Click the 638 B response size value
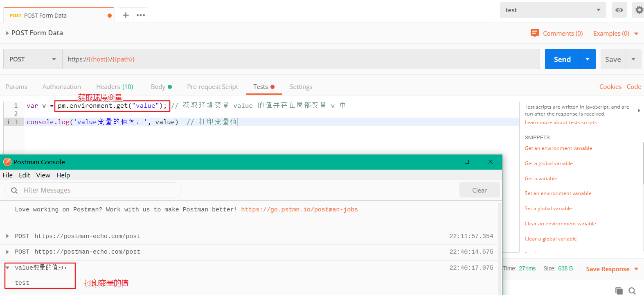This screenshot has width=644, height=295. click(x=565, y=268)
